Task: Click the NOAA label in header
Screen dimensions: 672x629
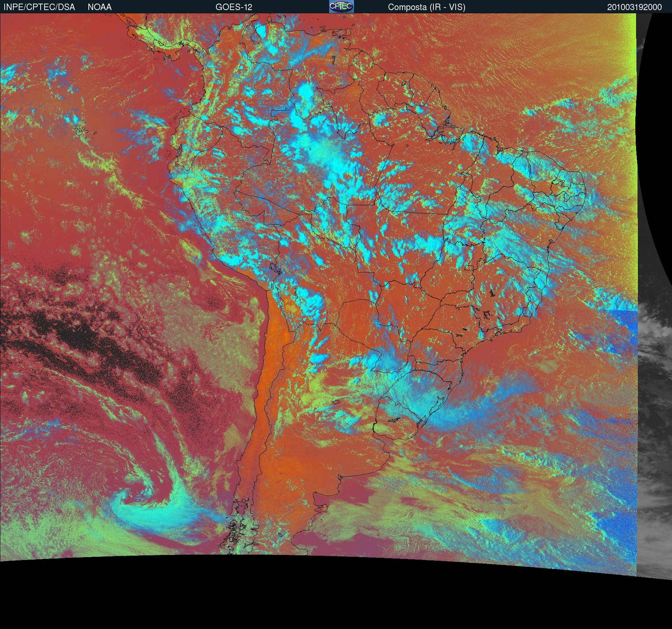Action: 100,7
